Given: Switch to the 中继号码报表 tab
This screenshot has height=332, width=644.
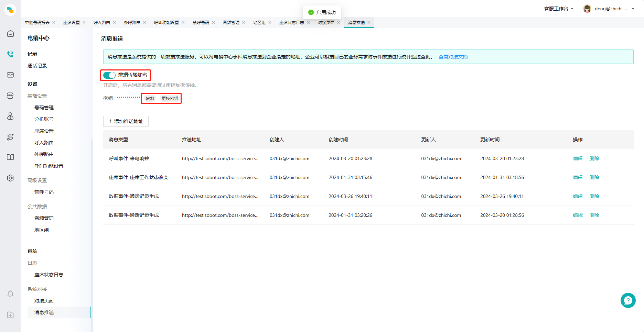Looking at the screenshot, I should [x=37, y=22].
